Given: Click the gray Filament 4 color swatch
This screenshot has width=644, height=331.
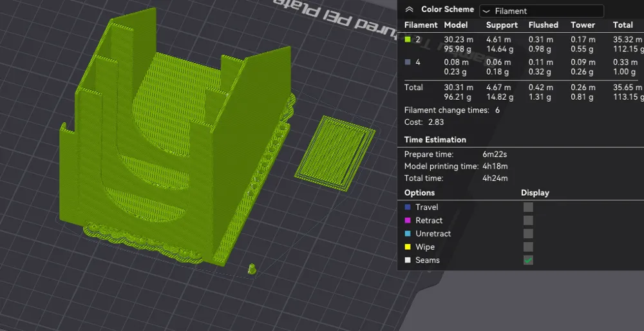Looking at the screenshot, I should pyautogui.click(x=408, y=62).
